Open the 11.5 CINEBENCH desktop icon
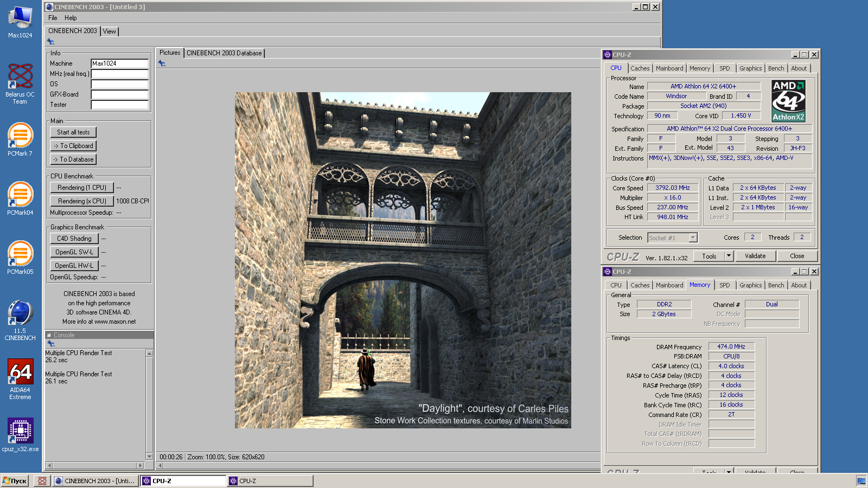This screenshot has width=868, height=488. pyautogui.click(x=20, y=320)
